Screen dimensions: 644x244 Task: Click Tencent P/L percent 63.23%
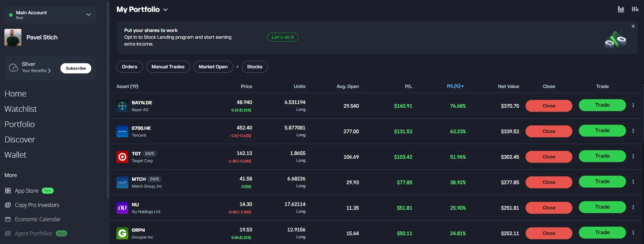458,132
